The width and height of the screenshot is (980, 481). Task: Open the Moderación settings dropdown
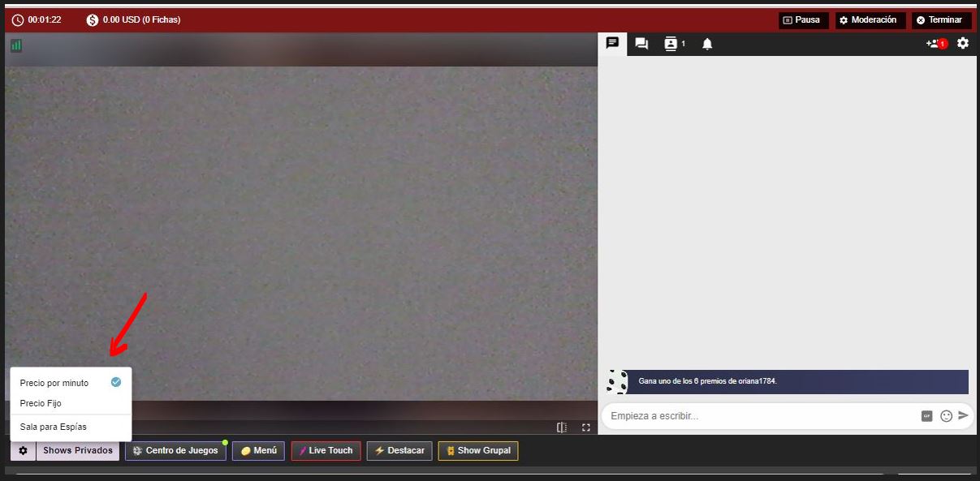click(868, 20)
